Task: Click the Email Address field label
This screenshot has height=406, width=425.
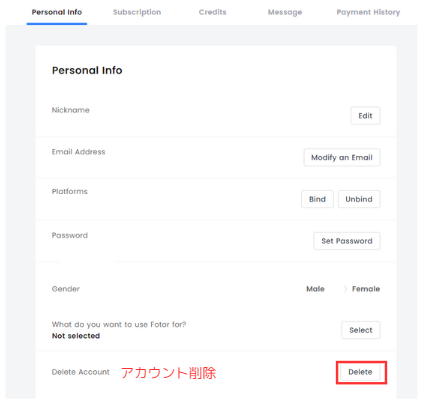Action: point(78,152)
